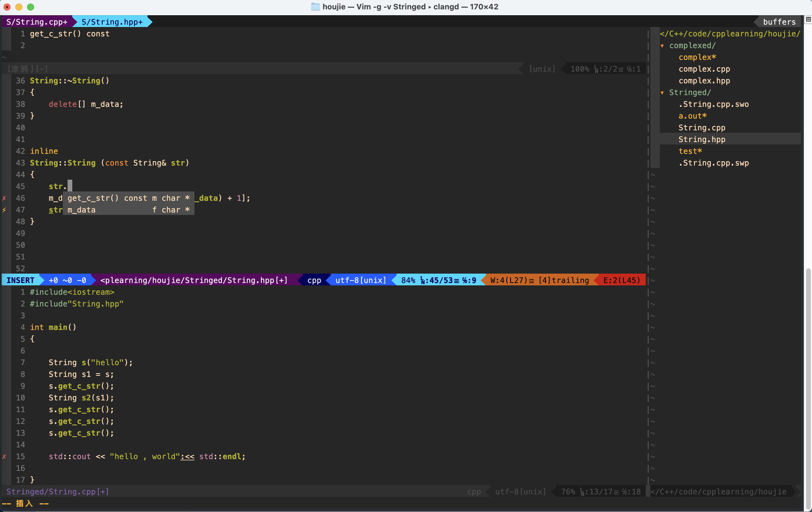This screenshot has height=512, width=812.
Task: Click the houjie folder icon in title bar
Action: (315, 7)
